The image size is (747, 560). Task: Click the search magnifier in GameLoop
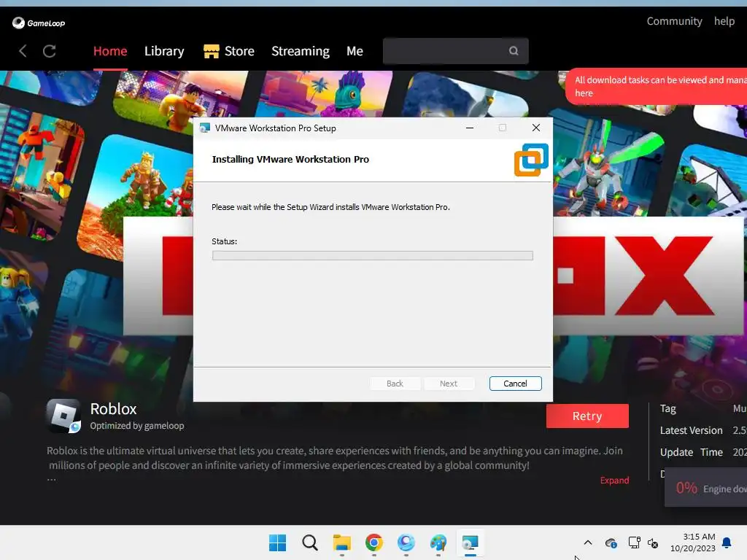pos(513,51)
